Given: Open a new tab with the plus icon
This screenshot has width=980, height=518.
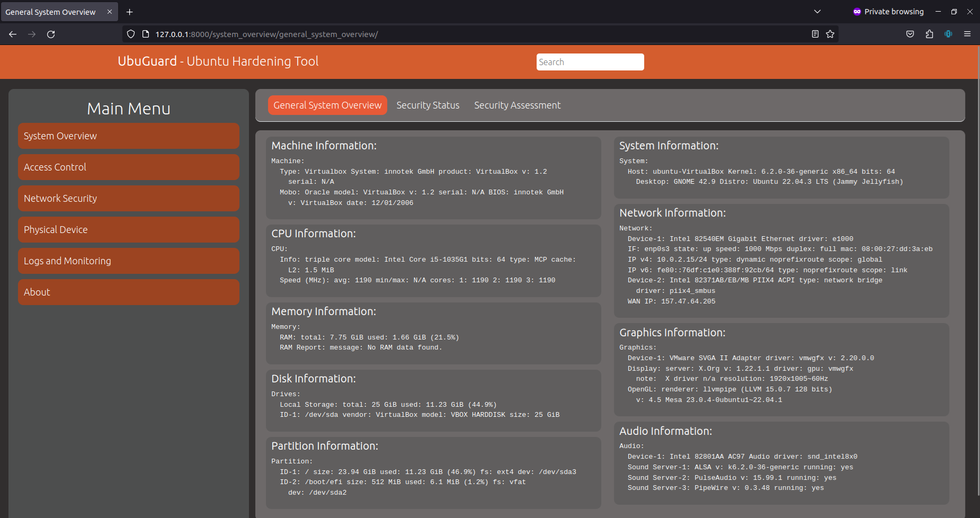Looking at the screenshot, I should (129, 12).
